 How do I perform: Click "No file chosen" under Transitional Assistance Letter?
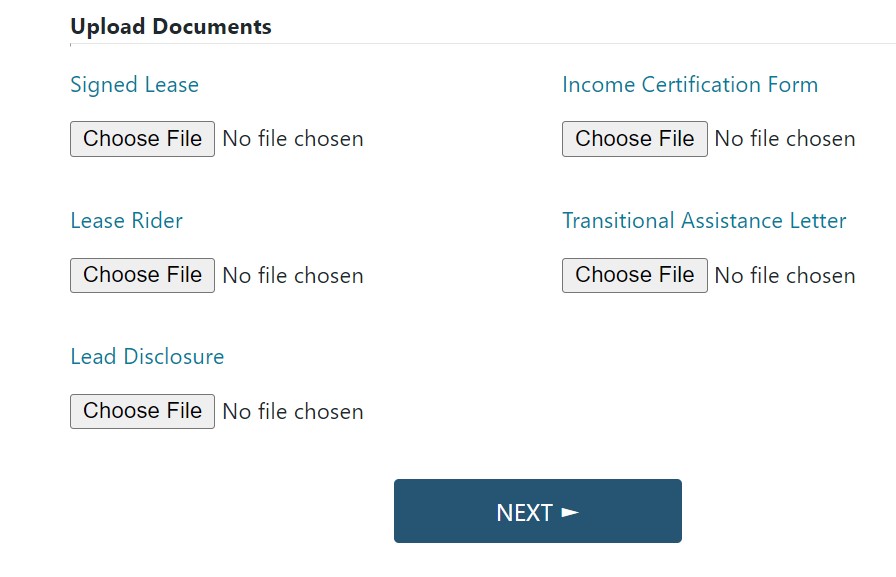(785, 275)
